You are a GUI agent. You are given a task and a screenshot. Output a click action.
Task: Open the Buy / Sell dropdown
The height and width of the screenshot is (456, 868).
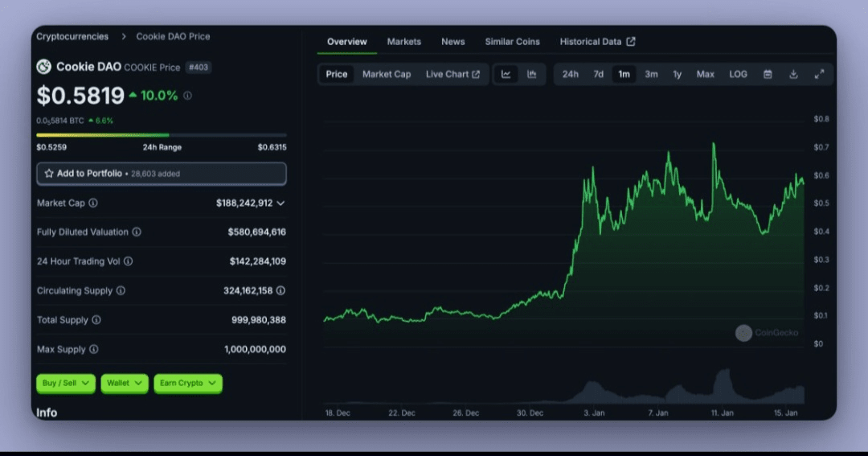click(66, 384)
